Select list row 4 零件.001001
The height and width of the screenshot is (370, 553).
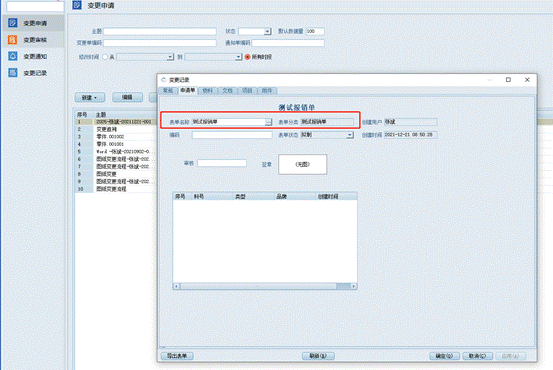(x=115, y=144)
